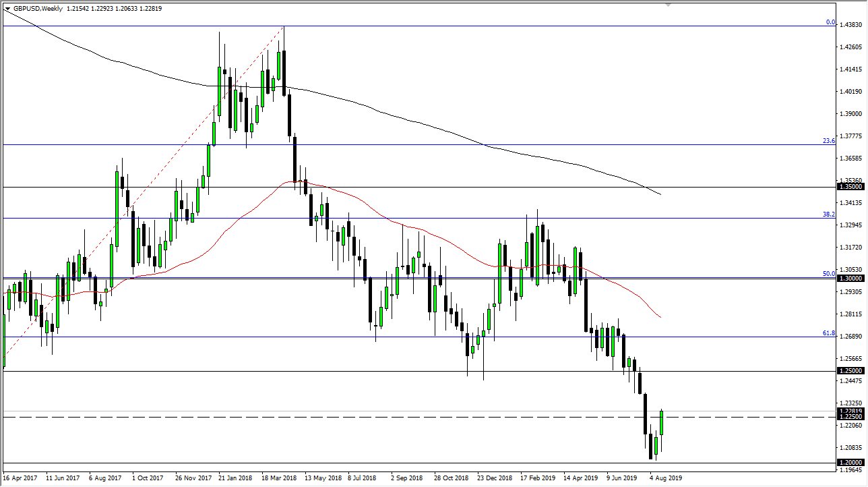Click the 1.30000 horizontal line price tag
This screenshot has width=868, height=487.
click(850, 278)
